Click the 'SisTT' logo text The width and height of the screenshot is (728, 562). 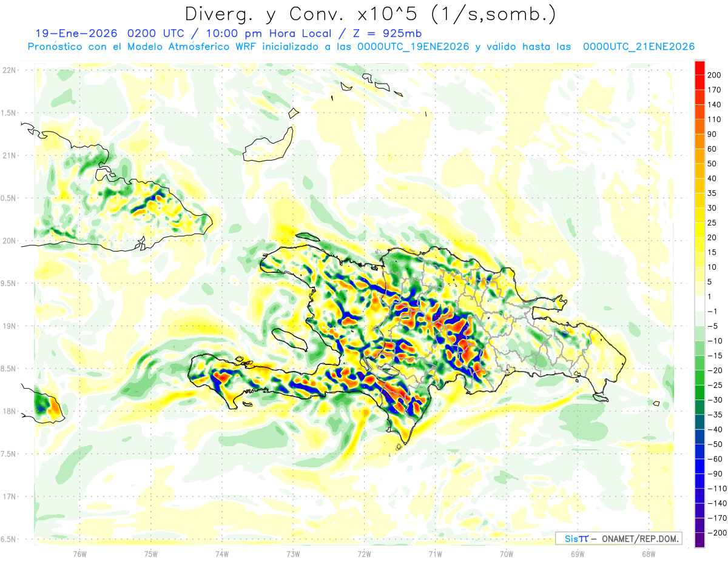[576, 538]
